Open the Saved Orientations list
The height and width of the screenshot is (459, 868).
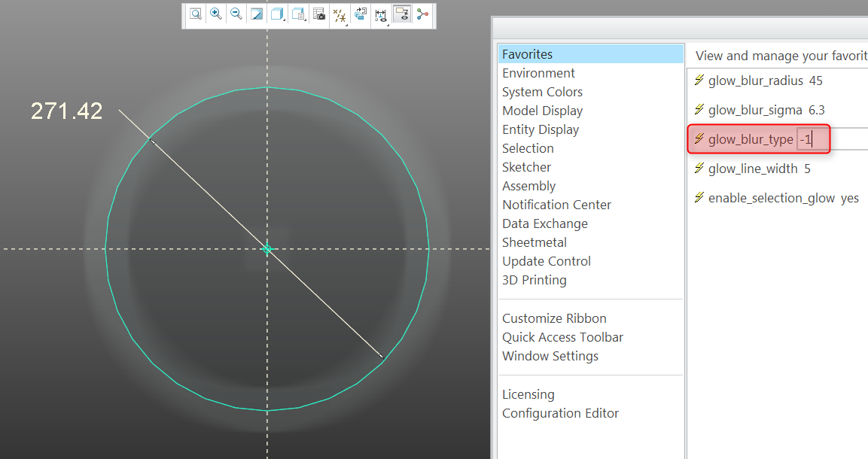[x=298, y=14]
